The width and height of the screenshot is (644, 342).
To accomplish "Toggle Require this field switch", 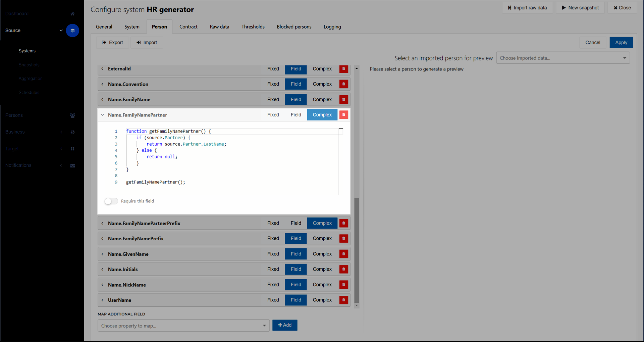I will tap(111, 201).
